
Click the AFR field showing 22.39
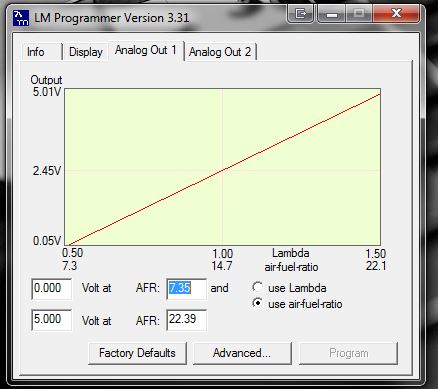(186, 320)
